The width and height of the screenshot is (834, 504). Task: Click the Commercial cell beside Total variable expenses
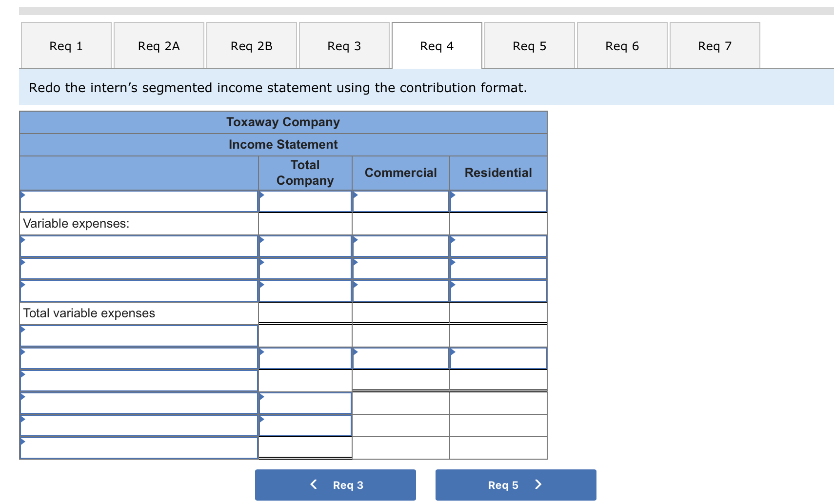(400, 313)
